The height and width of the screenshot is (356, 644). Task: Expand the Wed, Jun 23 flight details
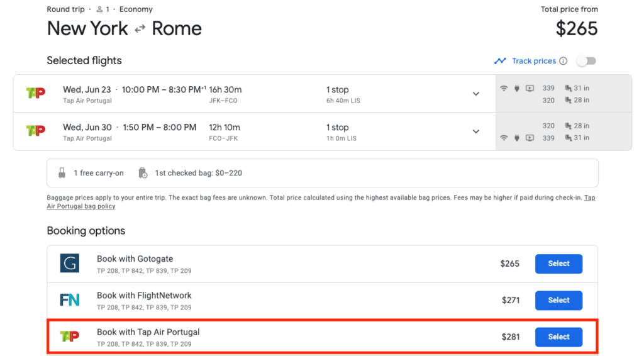click(x=476, y=94)
